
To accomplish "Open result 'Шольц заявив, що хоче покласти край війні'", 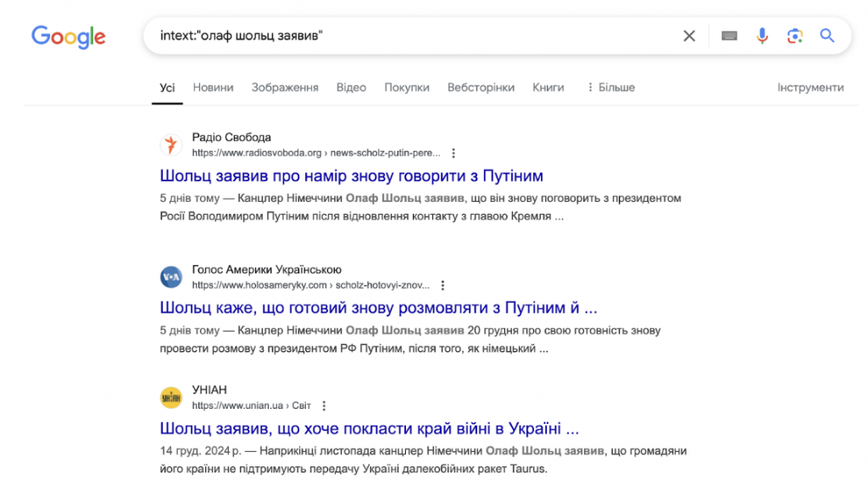I will [370, 428].
